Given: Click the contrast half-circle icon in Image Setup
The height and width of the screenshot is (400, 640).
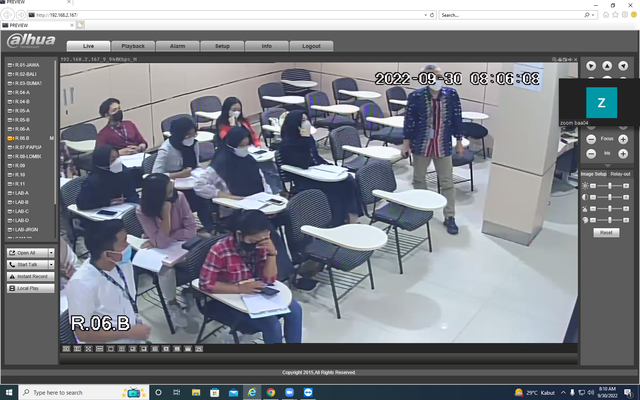Looking at the screenshot, I should tap(585, 197).
